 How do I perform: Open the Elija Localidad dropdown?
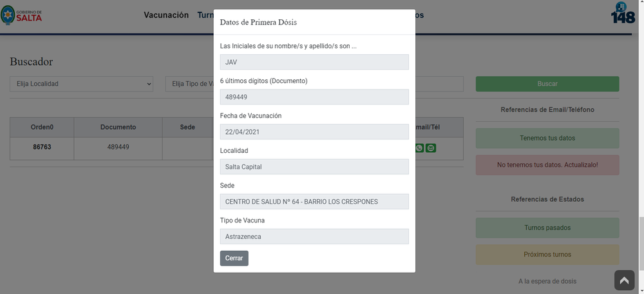81,84
